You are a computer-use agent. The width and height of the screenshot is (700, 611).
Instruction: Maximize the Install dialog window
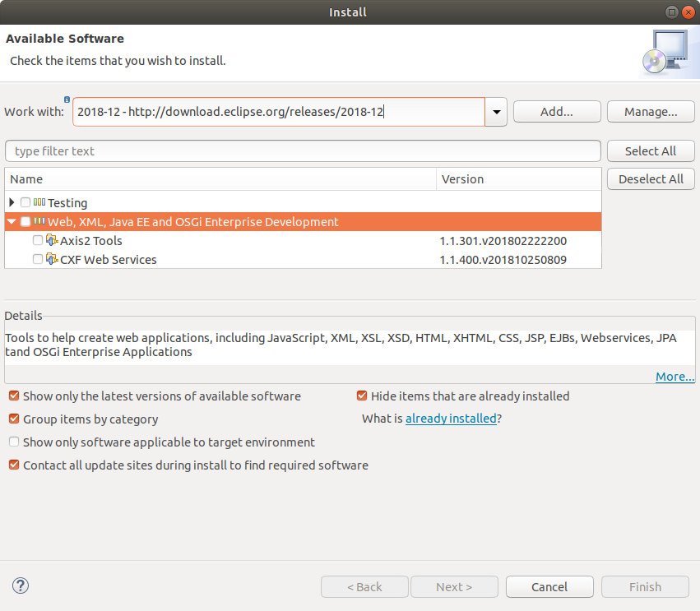point(671,12)
